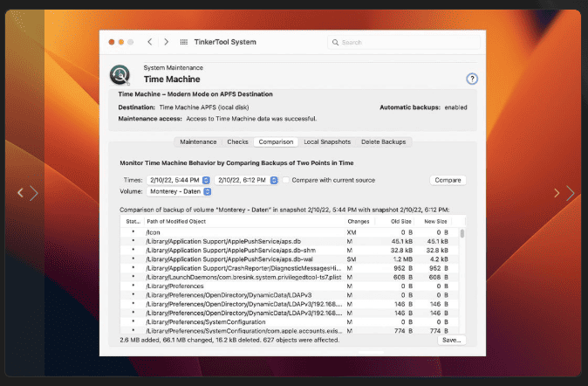The width and height of the screenshot is (588, 386).
Task: Select the aps.db-wal row
Action: click(x=290, y=259)
